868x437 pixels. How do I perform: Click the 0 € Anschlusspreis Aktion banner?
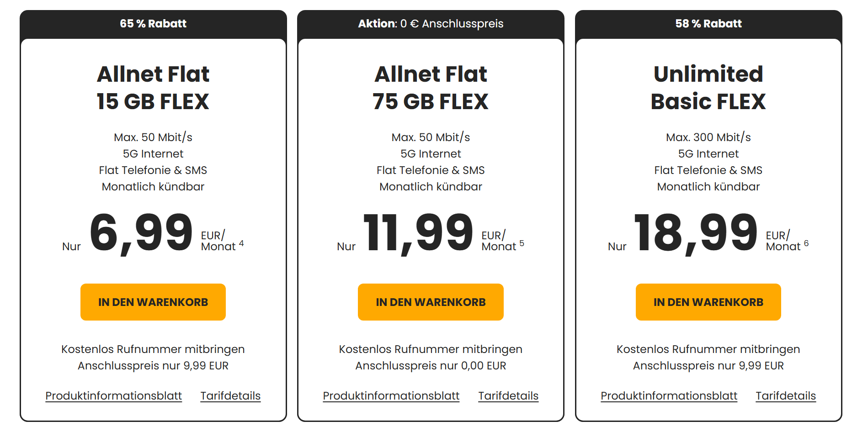[x=431, y=24]
